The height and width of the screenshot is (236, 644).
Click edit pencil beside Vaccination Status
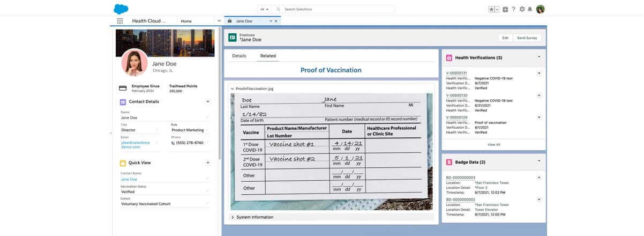207,191
